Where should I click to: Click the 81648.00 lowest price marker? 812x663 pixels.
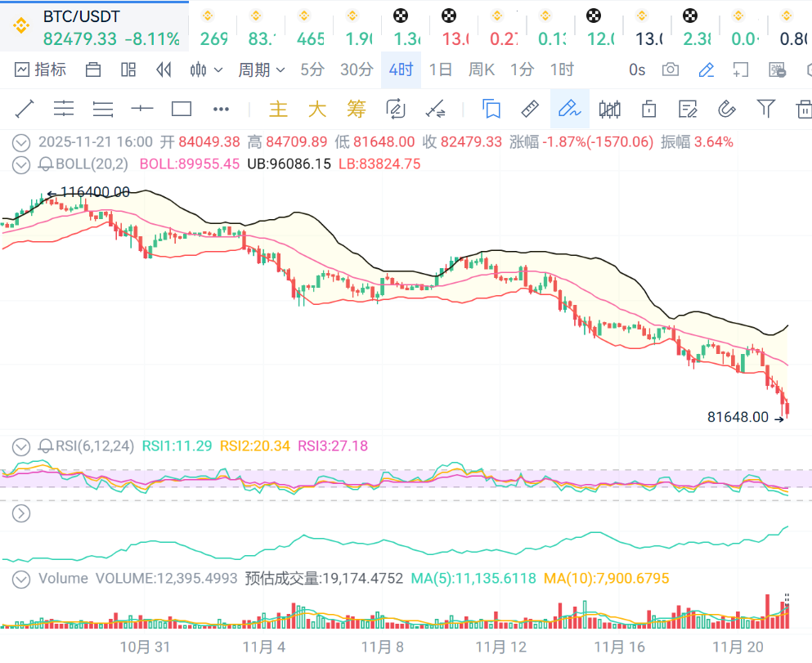pyautogui.click(x=738, y=417)
